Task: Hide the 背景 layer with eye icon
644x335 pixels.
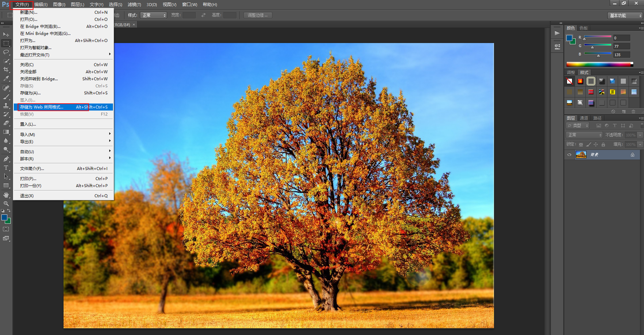Action: click(x=569, y=155)
